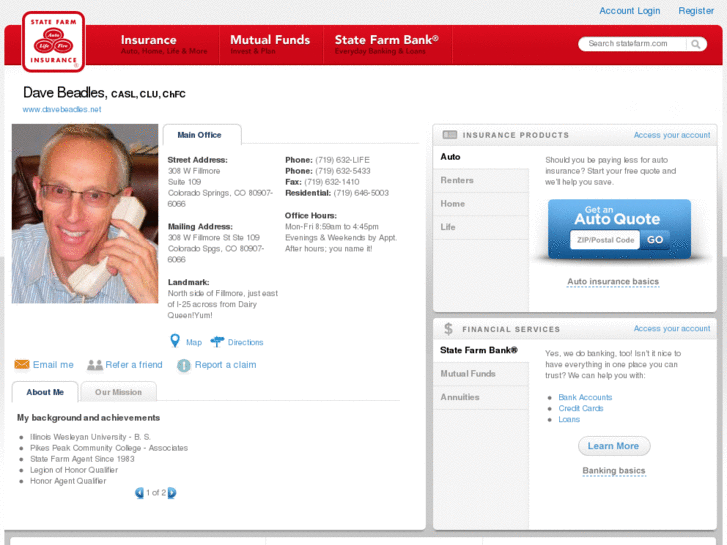The width and height of the screenshot is (727, 545).
Task: Go to previous About Me page arrow
Action: (x=139, y=493)
